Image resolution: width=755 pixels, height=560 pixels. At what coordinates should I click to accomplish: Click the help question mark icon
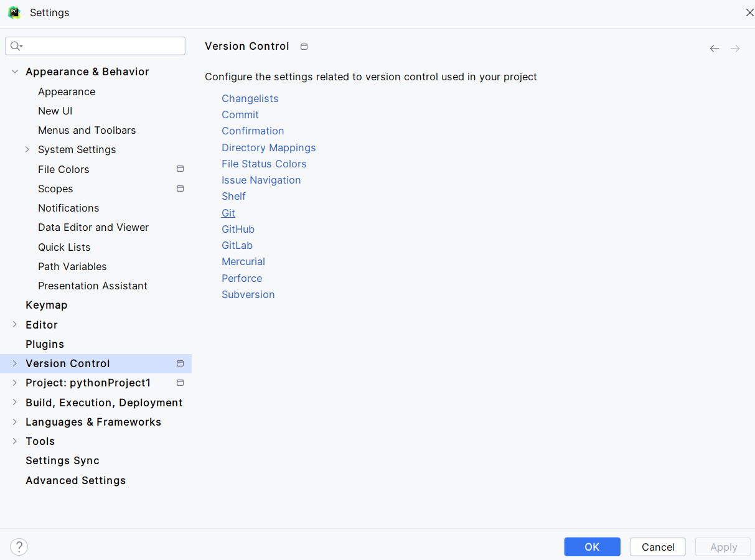click(19, 547)
